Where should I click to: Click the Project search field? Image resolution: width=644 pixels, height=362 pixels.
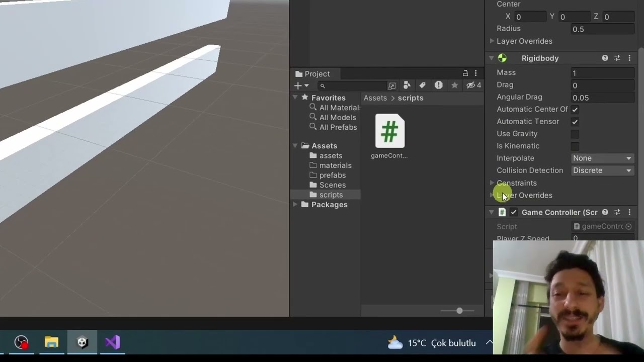tap(351, 85)
